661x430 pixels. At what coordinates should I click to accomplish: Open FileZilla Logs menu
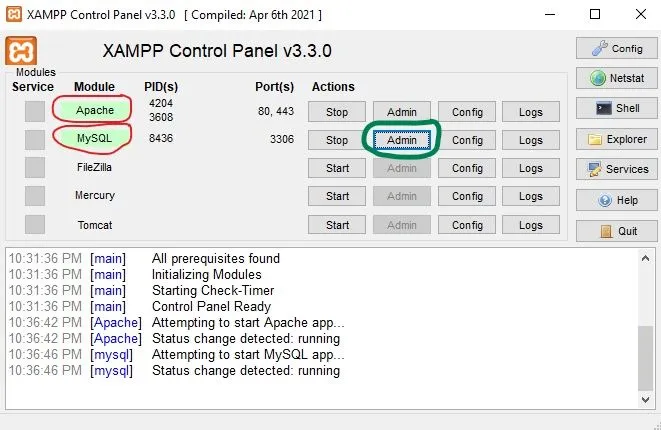(x=531, y=168)
